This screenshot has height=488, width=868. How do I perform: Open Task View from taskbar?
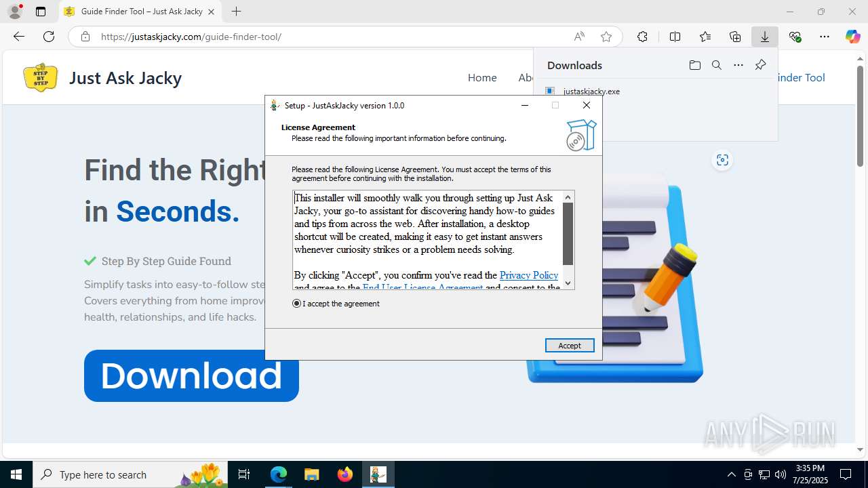tap(244, 474)
